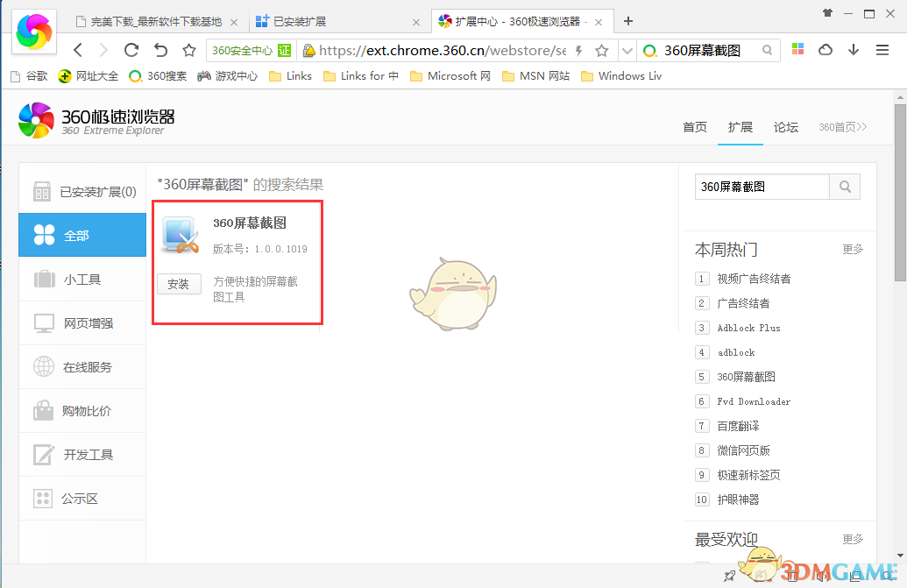907x588 pixels.
Task: Open the 360搜索 bookmark
Action: click(x=158, y=75)
